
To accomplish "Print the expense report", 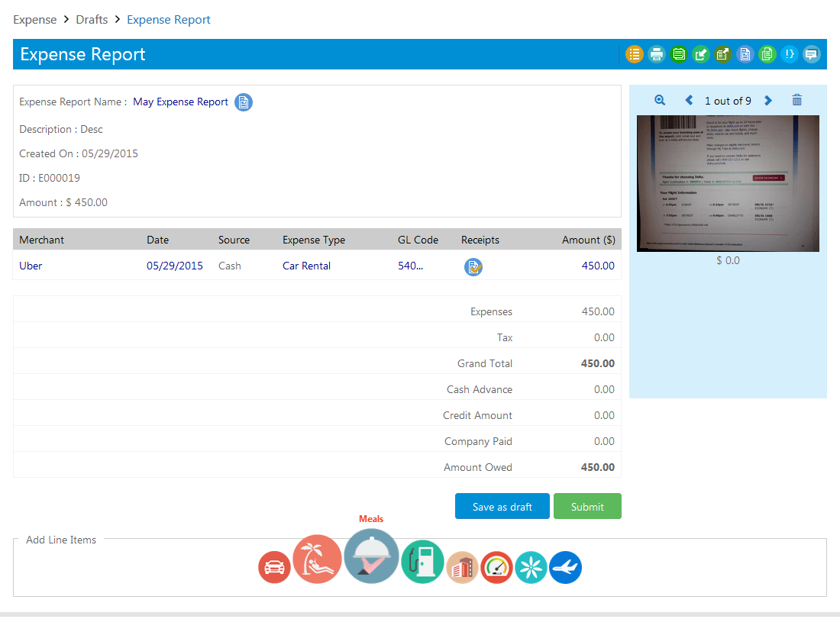I will point(656,54).
